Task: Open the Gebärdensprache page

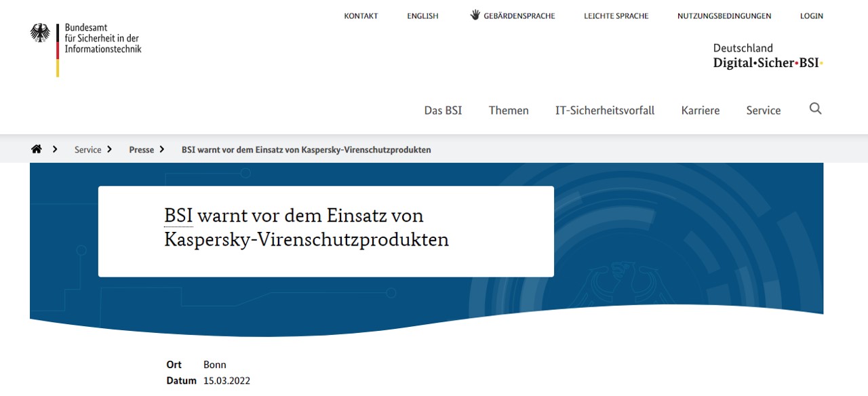Action: pyautogui.click(x=519, y=16)
